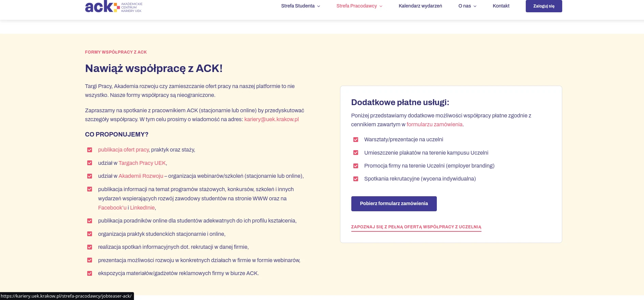This screenshot has height=300, width=644.
Task: Click the CO PROPONUJEMY? subheading
Action: tap(117, 134)
